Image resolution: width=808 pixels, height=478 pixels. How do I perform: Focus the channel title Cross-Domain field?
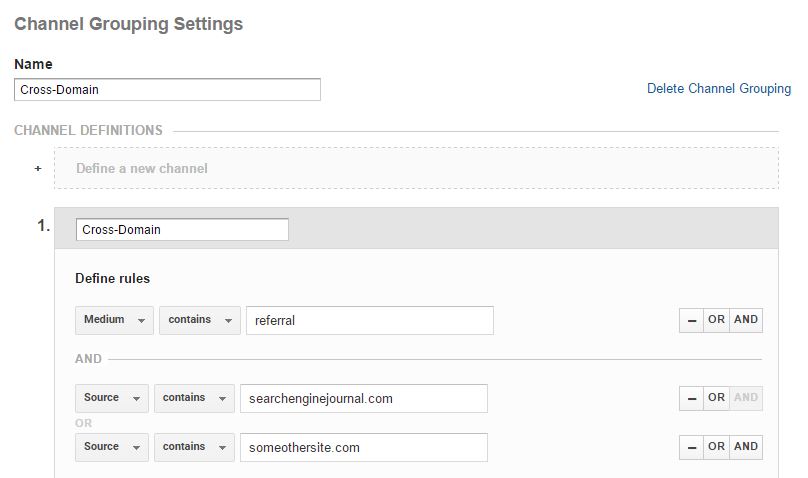point(182,230)
